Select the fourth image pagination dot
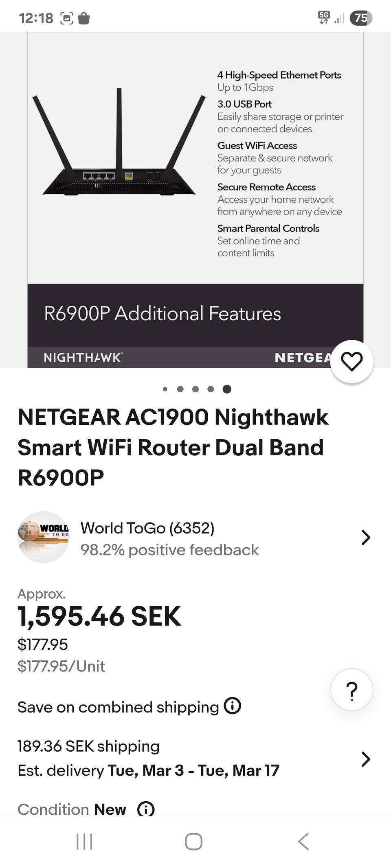This screenshot has height=868, width=391. (211, 389)
